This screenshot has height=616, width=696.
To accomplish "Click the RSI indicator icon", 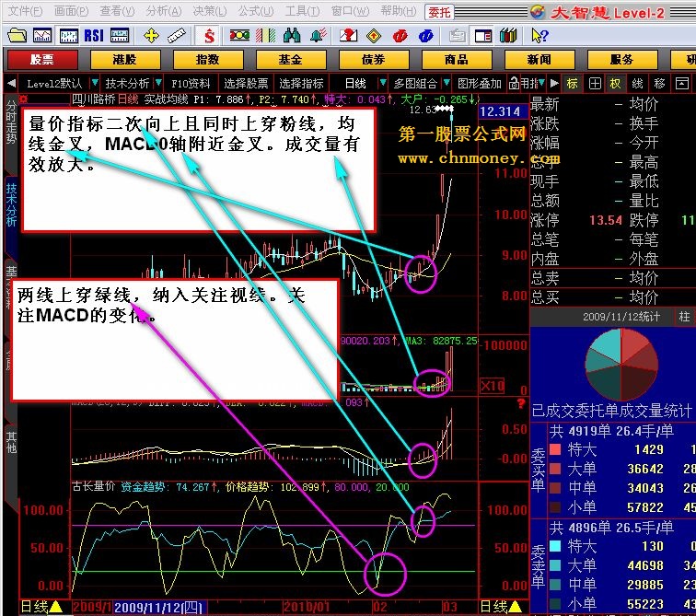I will pos(94,36).
